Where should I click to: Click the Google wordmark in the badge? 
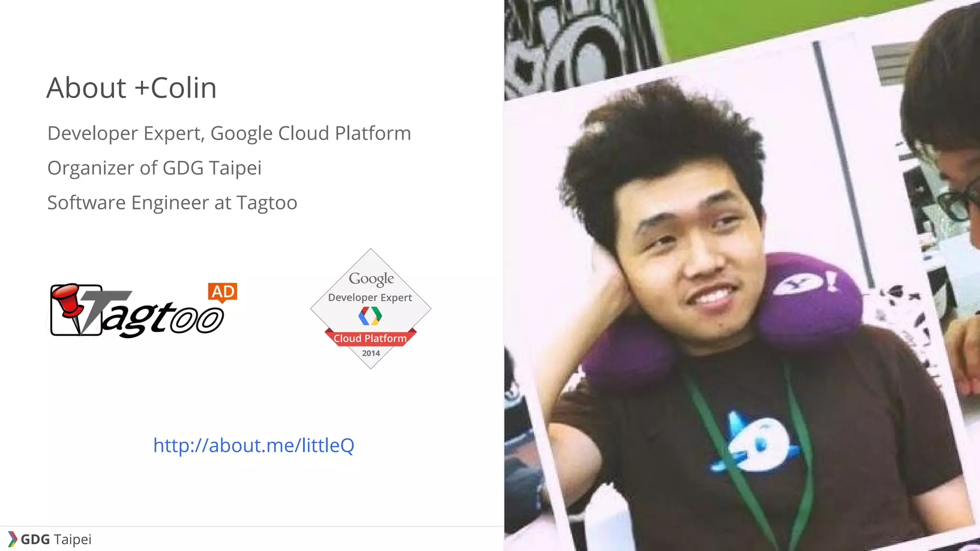371,278
